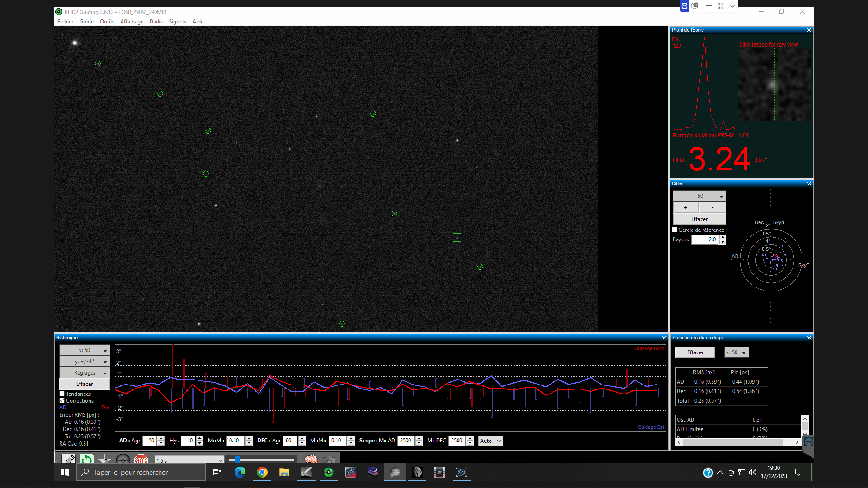This screenshot has width=868, height=488.
Task: Increase the DEC Agr stepper value
Action: pyautogui.click(x=302, y=438)
